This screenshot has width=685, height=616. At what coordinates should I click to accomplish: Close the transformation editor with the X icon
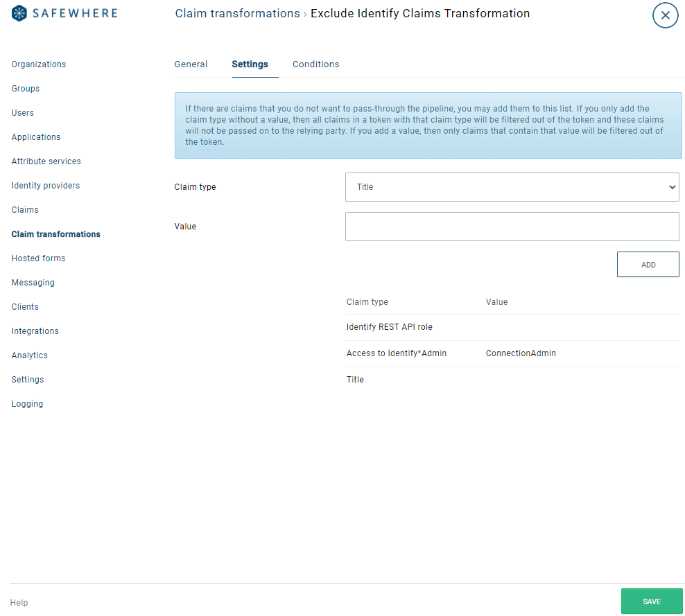[666, 15]
